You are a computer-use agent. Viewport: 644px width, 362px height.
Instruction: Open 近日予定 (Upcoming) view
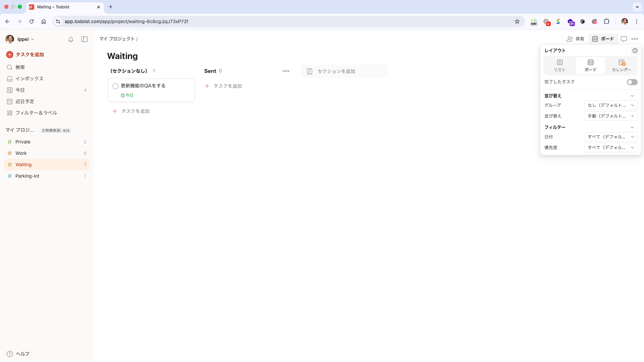click(25, 102)
